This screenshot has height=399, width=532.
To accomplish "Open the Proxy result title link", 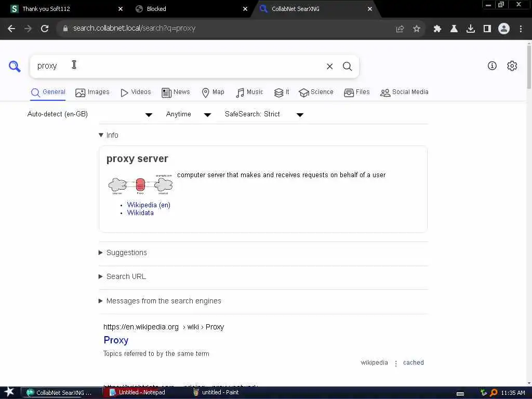I will click(116, 340).
